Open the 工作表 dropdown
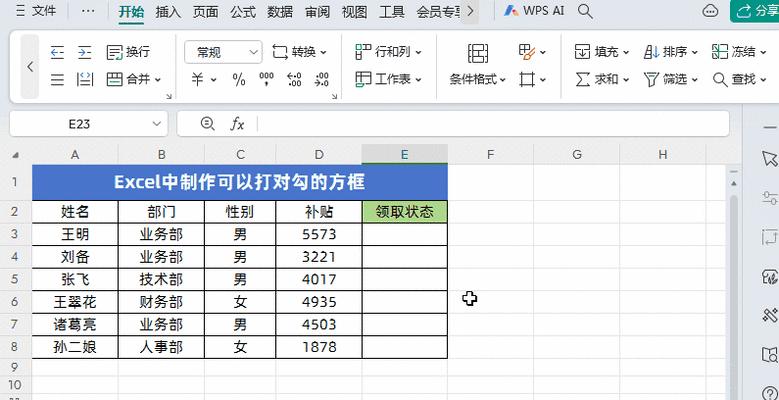This screenshot has width=779, height=400. [389, 79]
